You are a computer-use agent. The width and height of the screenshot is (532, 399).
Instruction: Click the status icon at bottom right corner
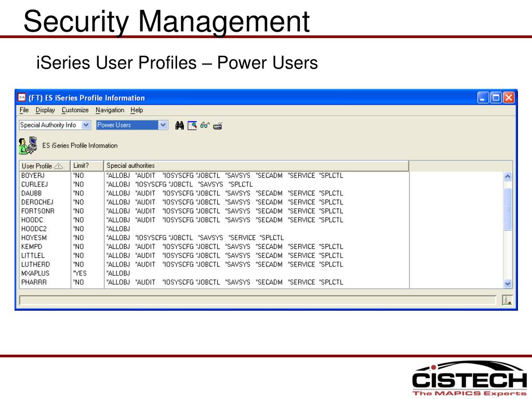click(507, 300)
